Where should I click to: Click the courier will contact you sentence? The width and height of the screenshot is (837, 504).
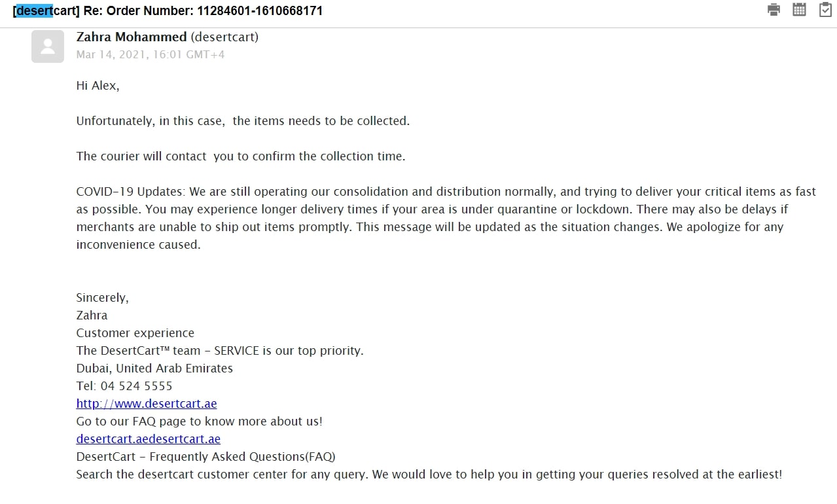click(x=241, y=156)
